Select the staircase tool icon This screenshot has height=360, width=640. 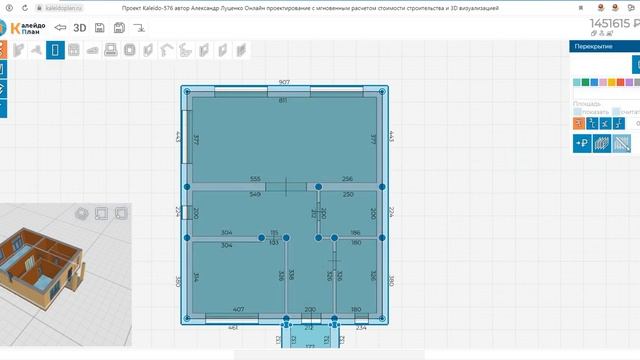(185, 50)
